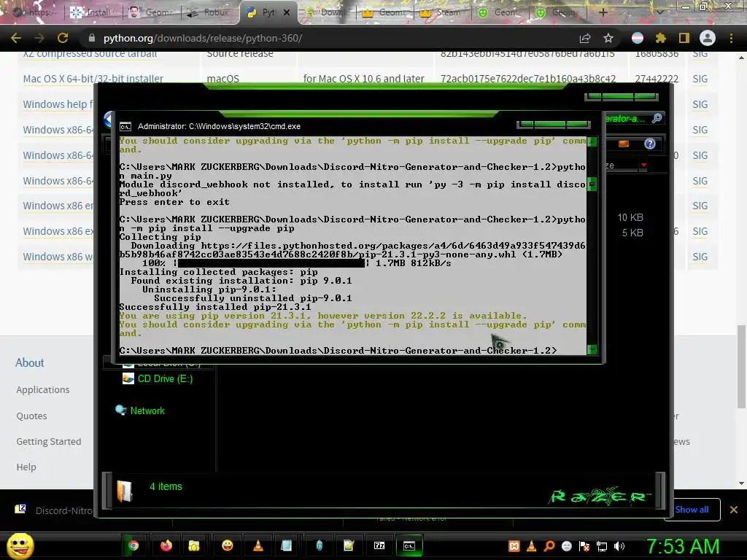Open the About footer heading link

[x=29, y=362]
